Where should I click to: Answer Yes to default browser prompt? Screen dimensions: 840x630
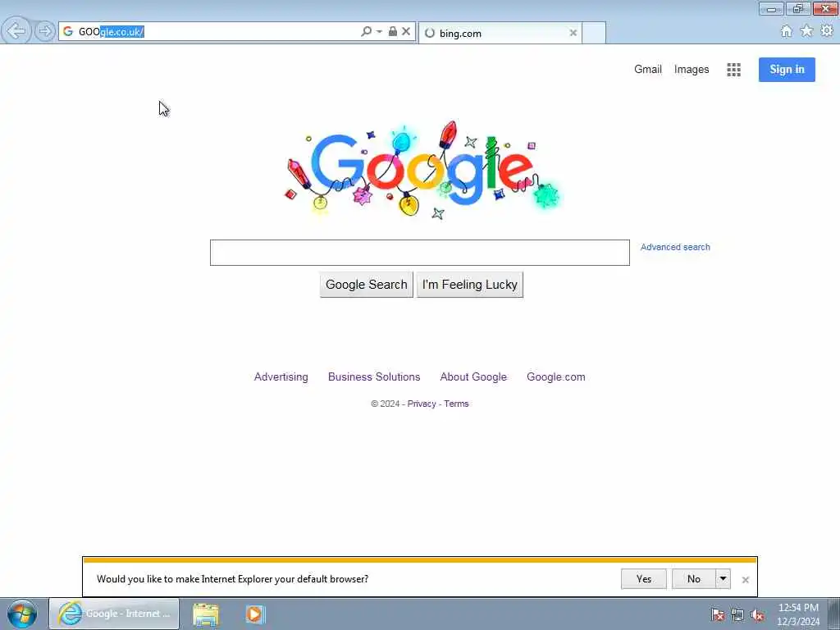tap(643, 578)
